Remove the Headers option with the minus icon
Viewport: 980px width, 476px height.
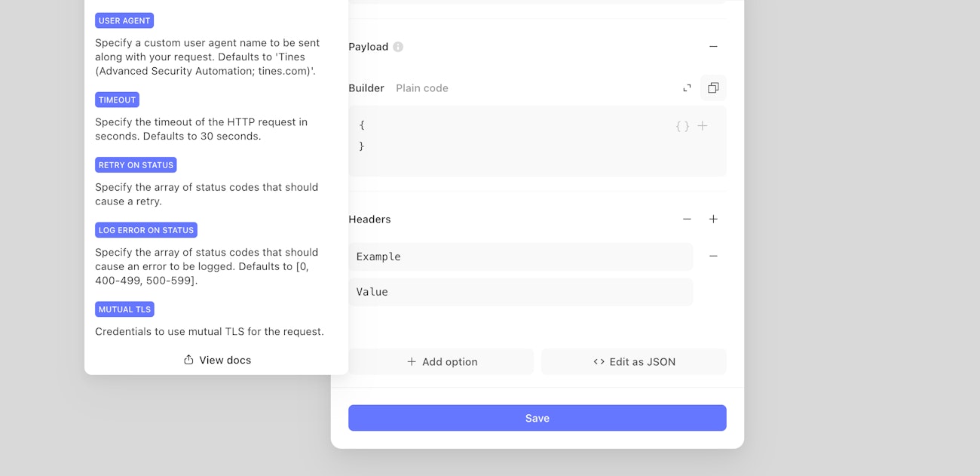point(687,220)
